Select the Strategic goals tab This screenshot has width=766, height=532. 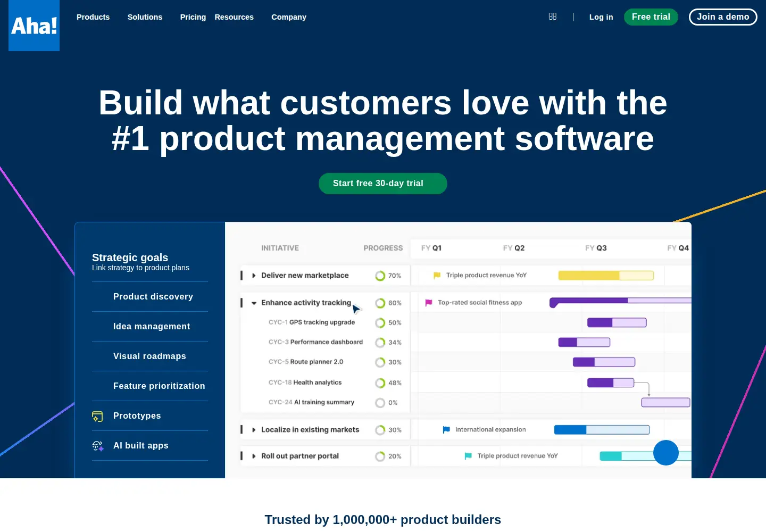click(x=150, y=262)
